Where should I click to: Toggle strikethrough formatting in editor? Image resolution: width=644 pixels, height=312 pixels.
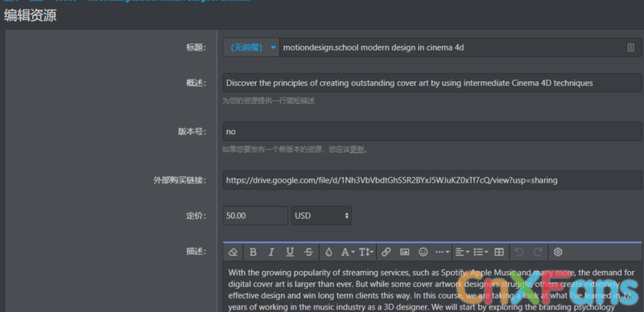[309, 252]
